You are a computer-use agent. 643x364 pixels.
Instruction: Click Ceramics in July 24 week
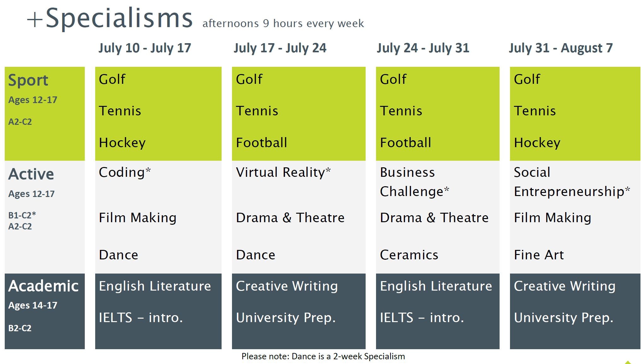pos(409,255)
